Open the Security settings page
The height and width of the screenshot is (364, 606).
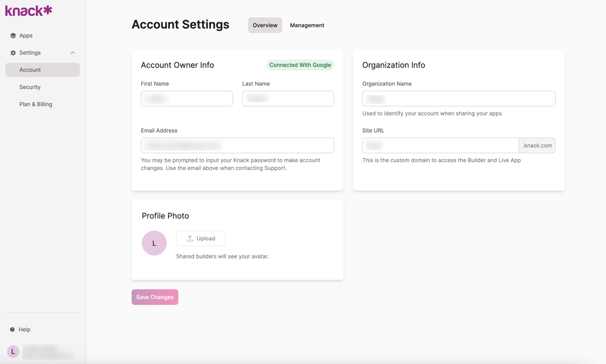point(30,87)
